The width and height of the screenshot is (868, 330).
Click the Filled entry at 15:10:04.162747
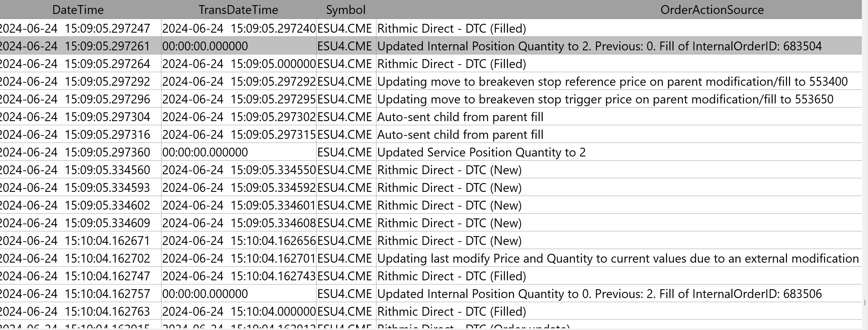451,276
